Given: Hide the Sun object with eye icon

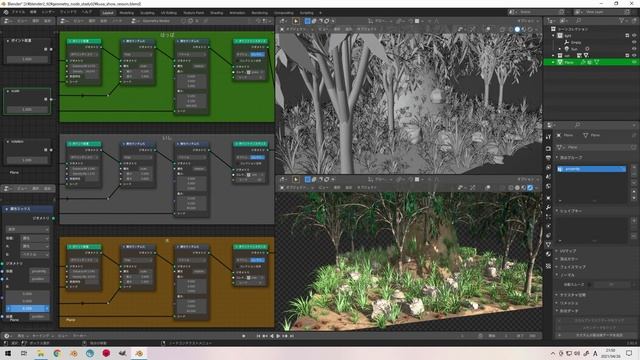Looking at the screenshot, I should click(634, 49).
